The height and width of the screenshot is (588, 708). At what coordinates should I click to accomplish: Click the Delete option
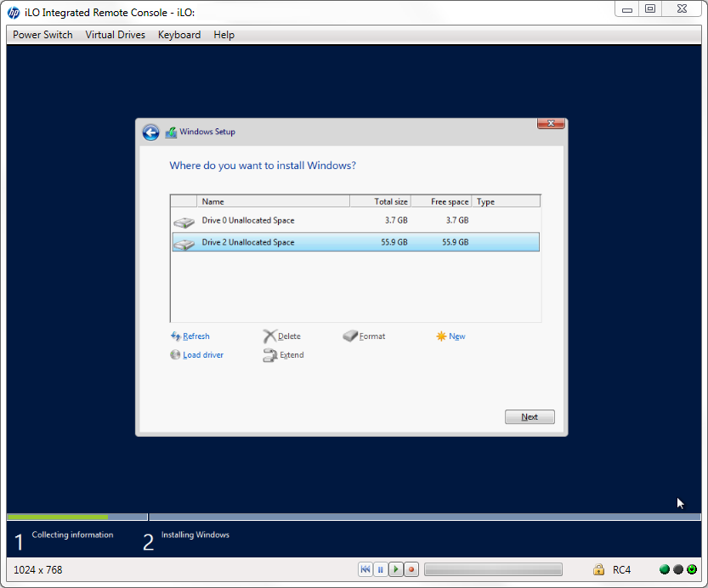tap(289, 336)
